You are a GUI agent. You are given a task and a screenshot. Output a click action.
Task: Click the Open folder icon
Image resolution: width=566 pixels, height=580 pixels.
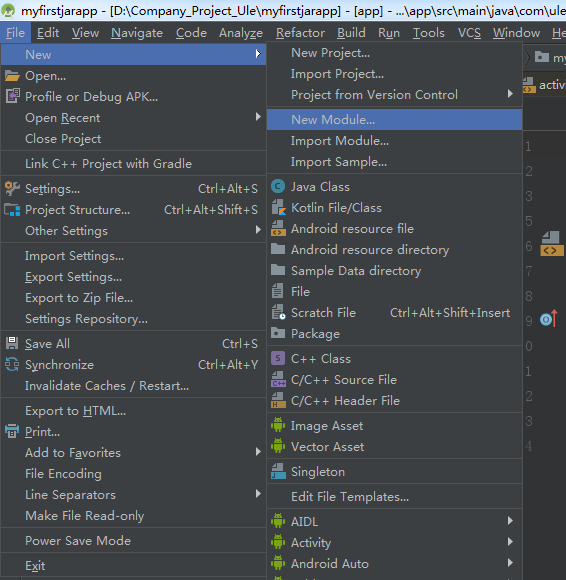point(12,76)
